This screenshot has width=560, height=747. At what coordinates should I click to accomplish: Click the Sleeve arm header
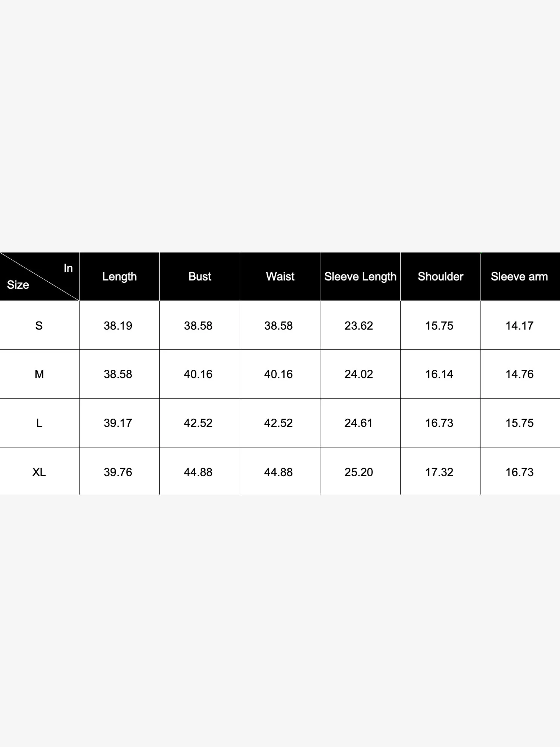519,277
